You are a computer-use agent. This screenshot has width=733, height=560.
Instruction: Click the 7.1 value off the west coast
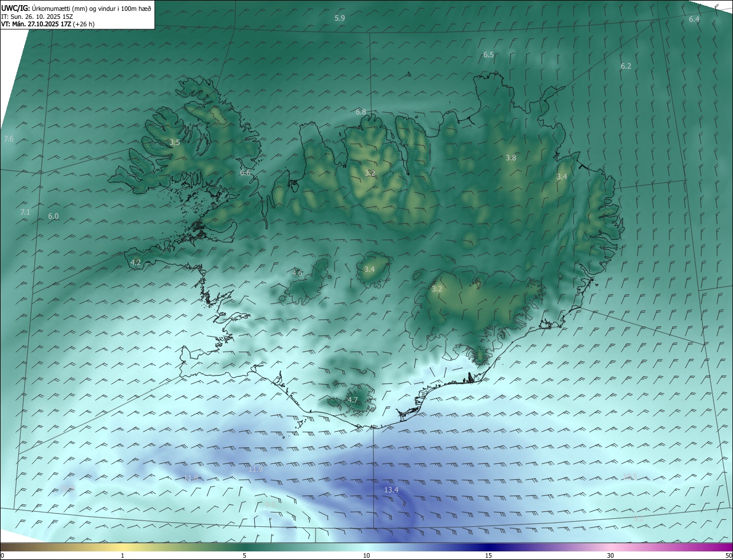point(25,212)
